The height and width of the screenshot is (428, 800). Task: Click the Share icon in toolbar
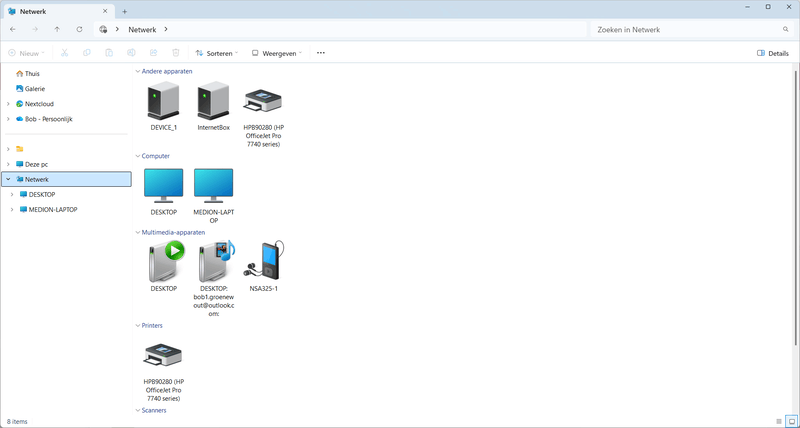coord(153,53)
